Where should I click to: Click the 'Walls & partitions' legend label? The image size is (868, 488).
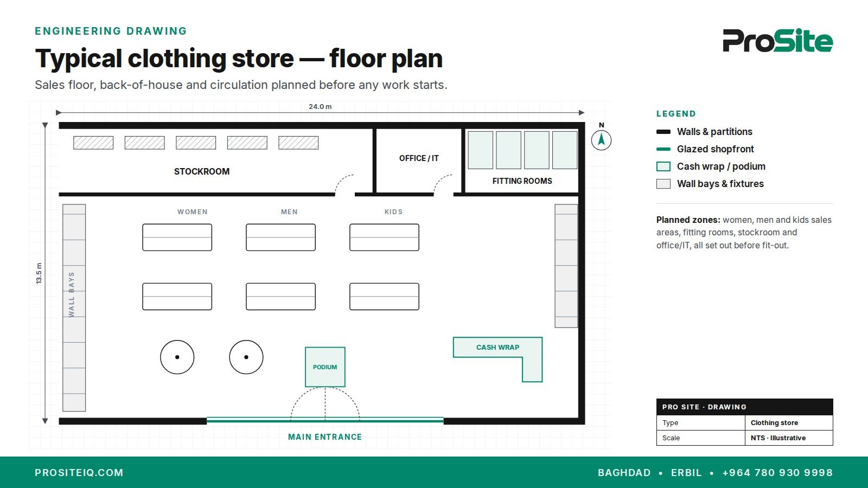pos(714,132)
